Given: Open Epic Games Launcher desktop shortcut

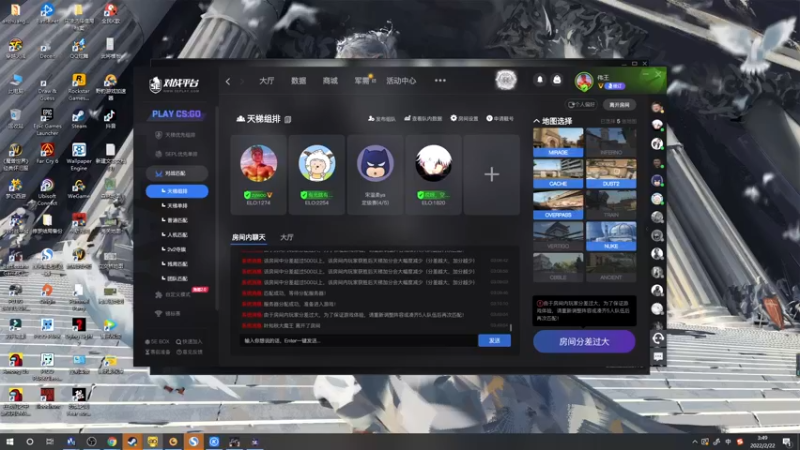Looking at the screenshot, I should [x=47, y=122].
